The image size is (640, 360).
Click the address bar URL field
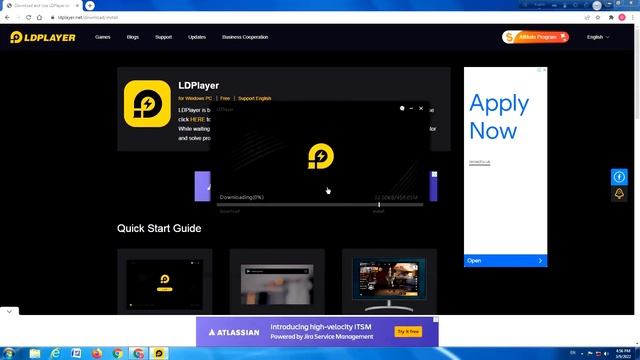[314, 18]
